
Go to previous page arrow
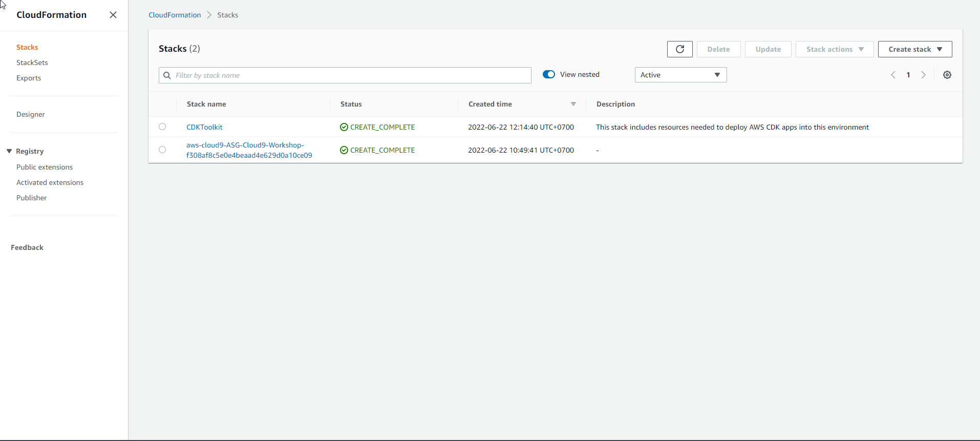point(893,75)
